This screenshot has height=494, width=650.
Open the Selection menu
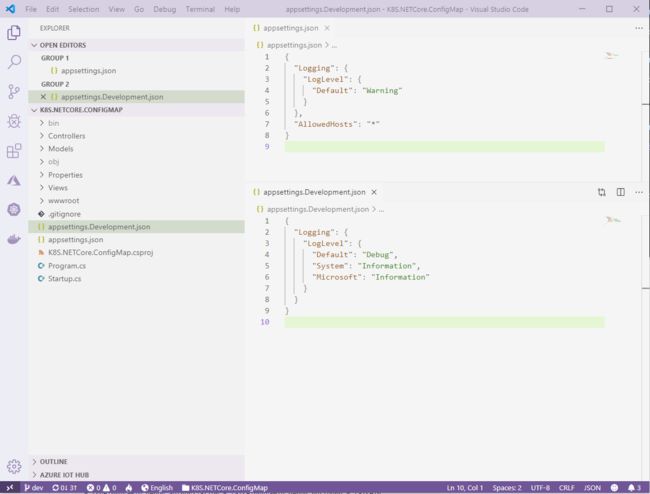(x=83, y=9)
